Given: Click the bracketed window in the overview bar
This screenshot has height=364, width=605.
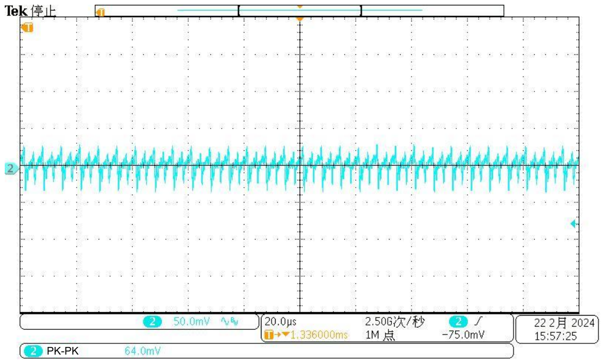Looking at the screenshot, I should 300,11.
